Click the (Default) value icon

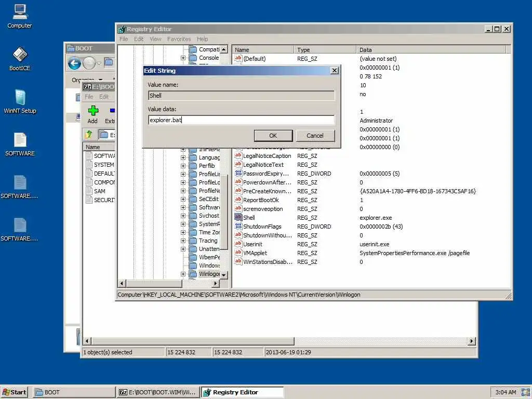coord(238,58)
